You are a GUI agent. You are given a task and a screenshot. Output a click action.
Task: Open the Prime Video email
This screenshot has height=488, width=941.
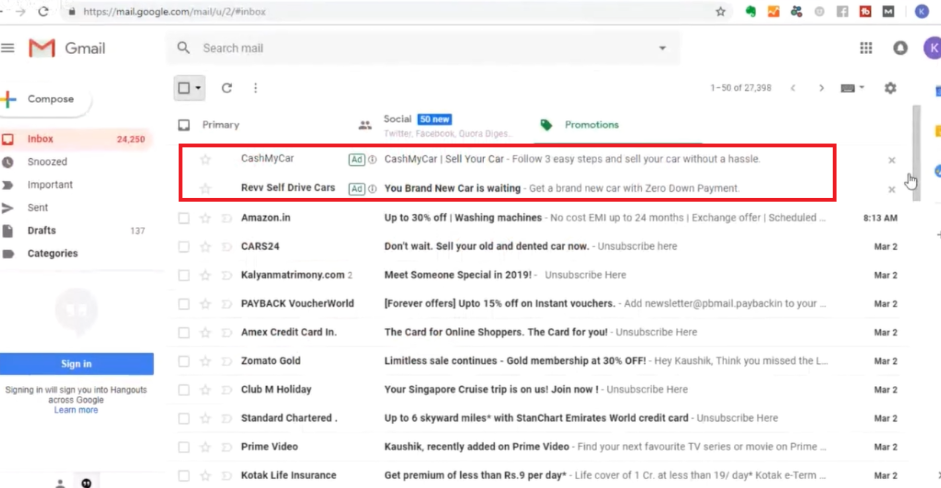coord(540,447)
